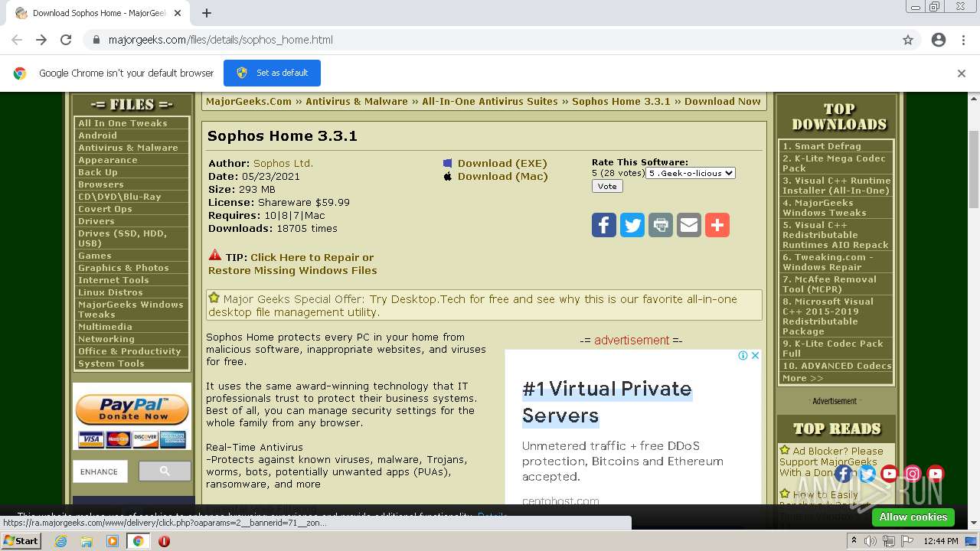This screenshot has width=980, height=551.
Task: Dismiss the default browser notification bar
Action: pos(962,73)
